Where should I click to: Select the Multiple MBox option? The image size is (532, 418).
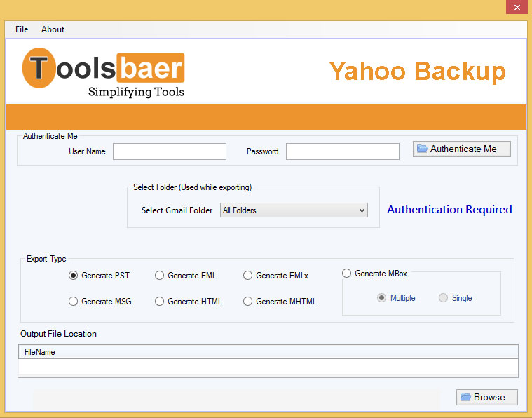click(x=382, y=298)
